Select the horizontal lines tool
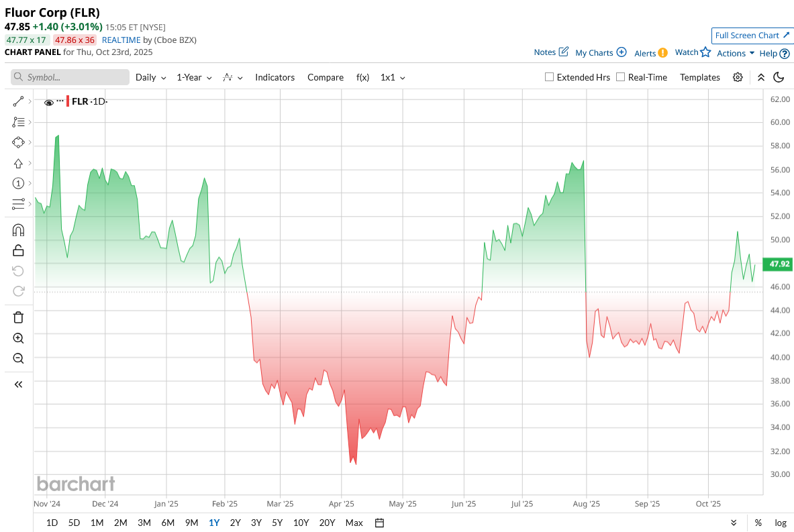794x532 pixels. [18, 203]
